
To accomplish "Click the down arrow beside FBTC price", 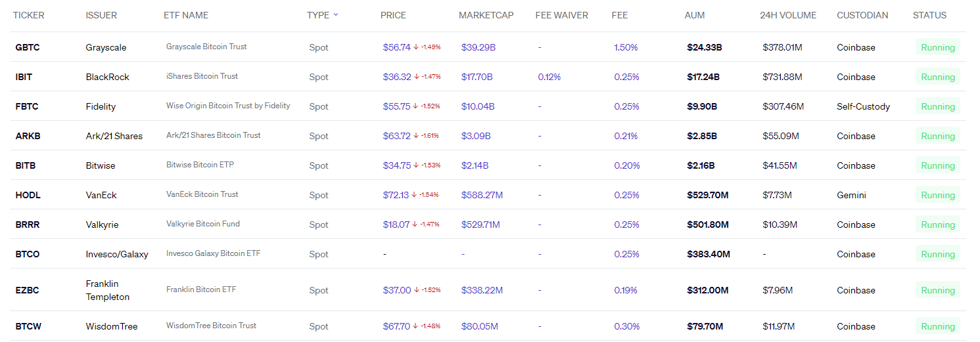I will click(x=416, y=106).
